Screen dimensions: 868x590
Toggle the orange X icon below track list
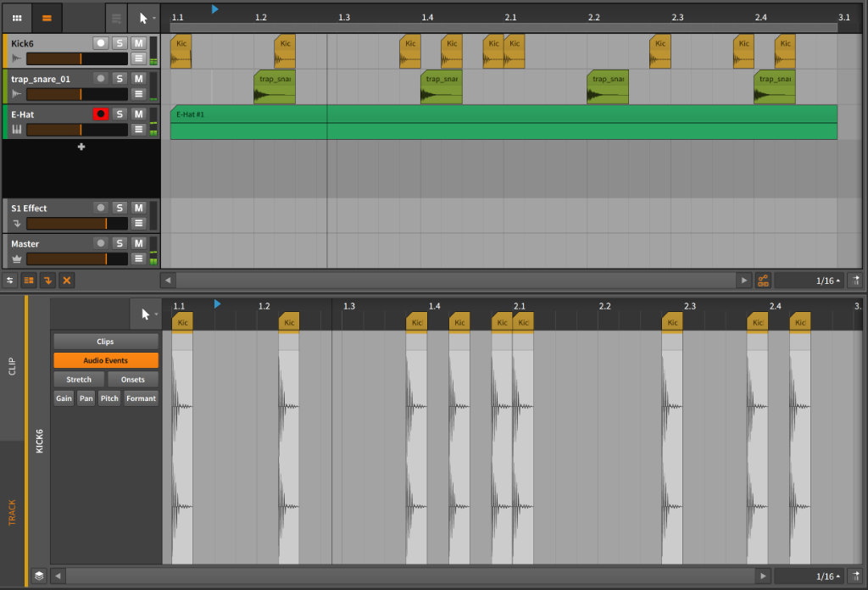coord(66,281)
